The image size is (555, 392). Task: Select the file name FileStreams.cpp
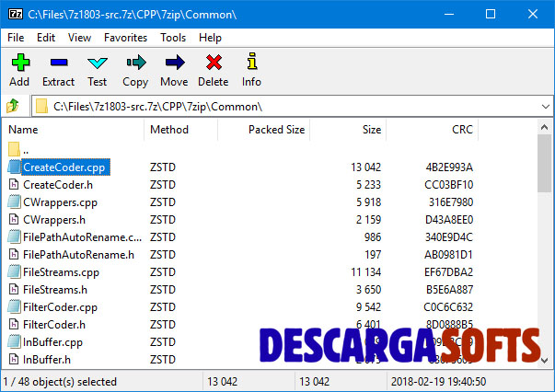click(62, 272)
